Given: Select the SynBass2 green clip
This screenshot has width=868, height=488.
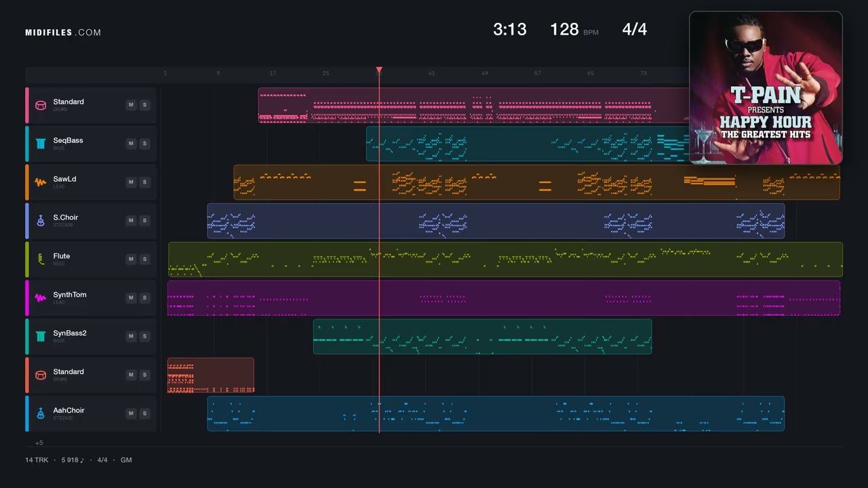Looking at the screenshot, I should (x=482, y=337).
